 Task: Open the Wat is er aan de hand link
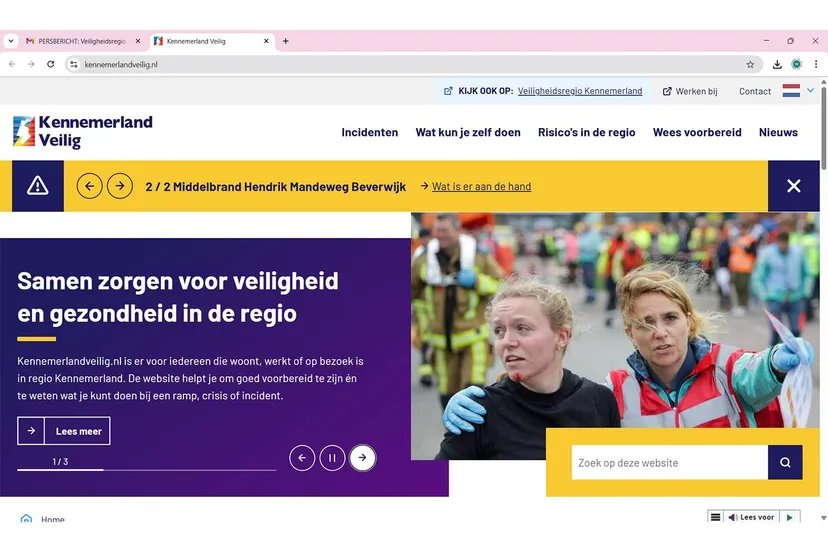(x=481, y=186)
